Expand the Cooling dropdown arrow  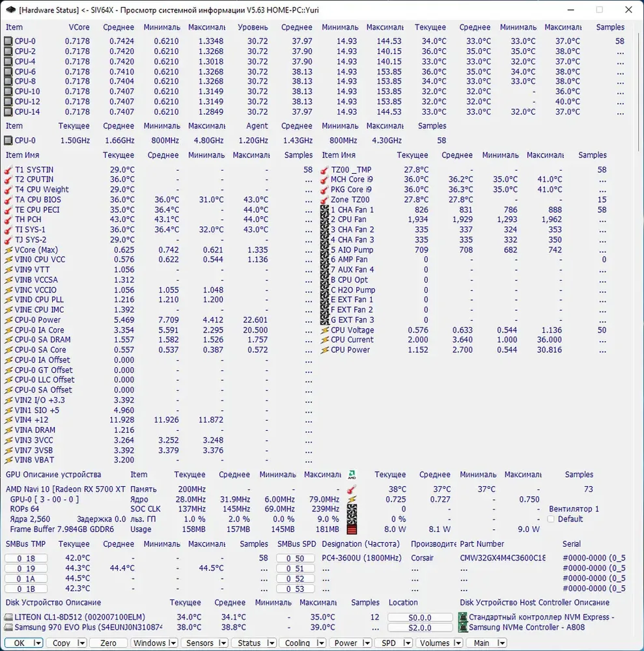320,643
